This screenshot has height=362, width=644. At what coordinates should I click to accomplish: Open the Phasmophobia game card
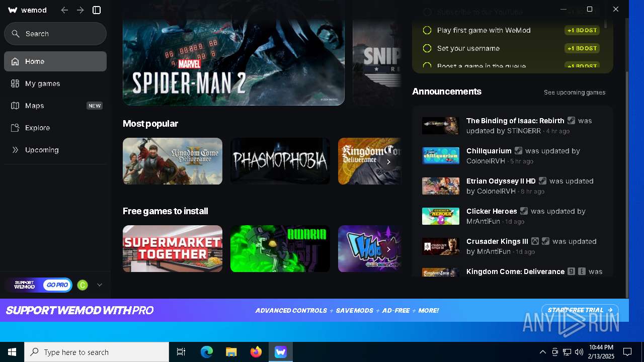(x=280, y=161)
